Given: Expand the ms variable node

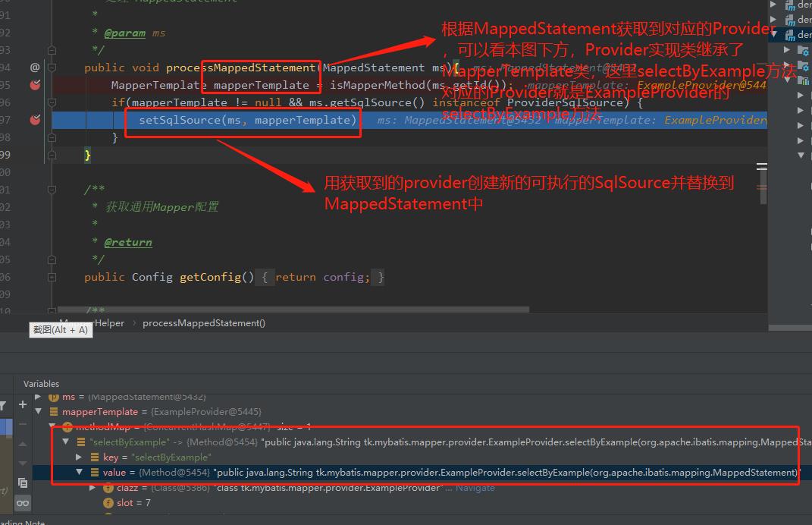Looking at the screenshot, I should (x=38, y=397).
